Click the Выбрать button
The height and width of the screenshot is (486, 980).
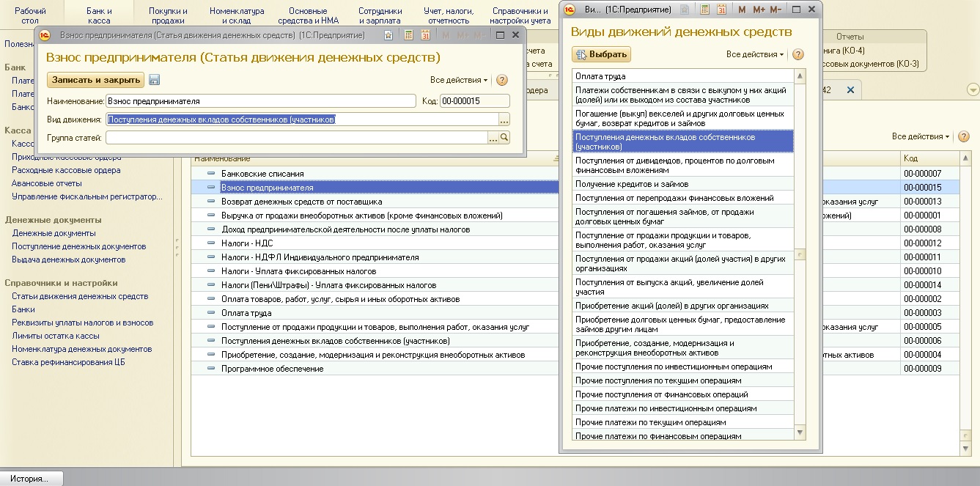click(x=601, y=54)
